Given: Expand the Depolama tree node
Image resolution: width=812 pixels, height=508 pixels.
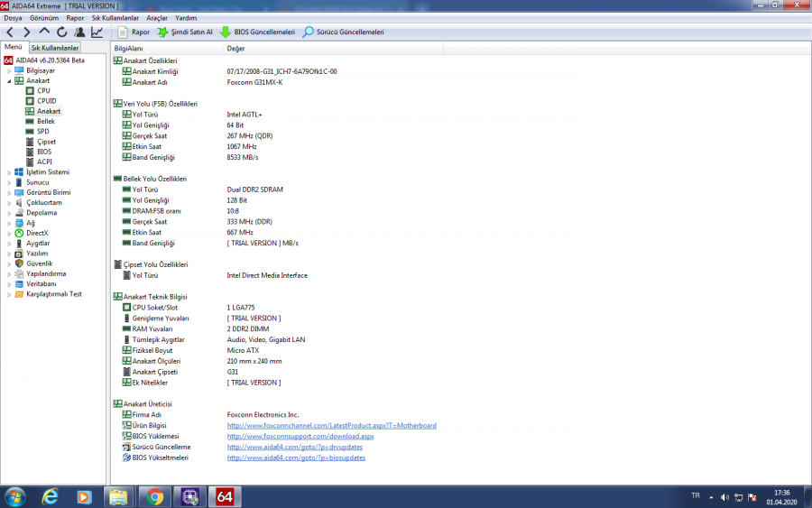Looking at the screenshot, I should coord(9,213).
